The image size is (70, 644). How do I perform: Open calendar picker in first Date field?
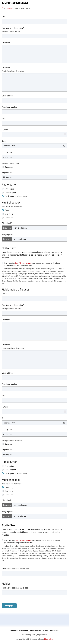click(64, 145)
